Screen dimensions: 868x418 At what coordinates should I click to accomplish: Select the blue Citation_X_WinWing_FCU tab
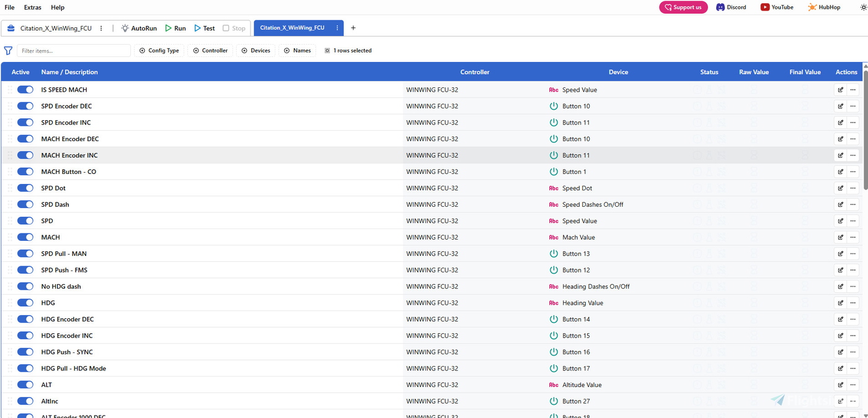pyautogui.click(x=292, y=28)
